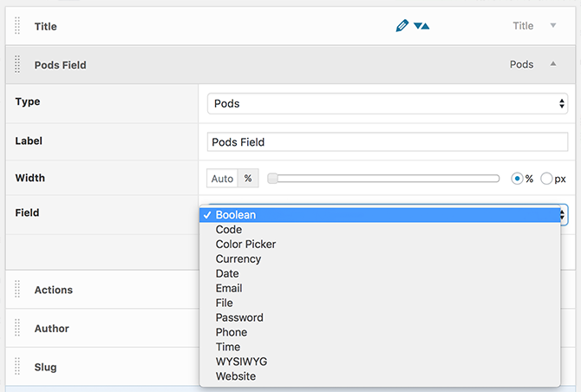Select Email in the Field dropdown list

(x=229, y=288)
